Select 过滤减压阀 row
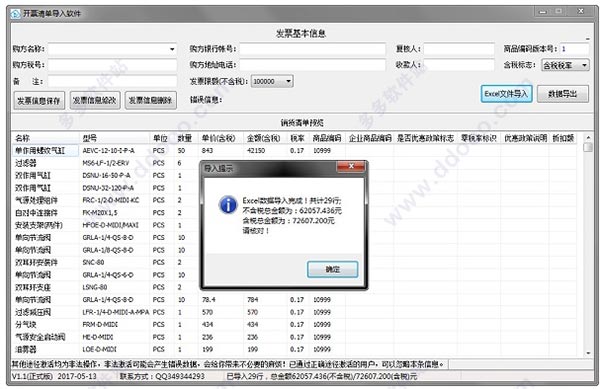The width and height of the screenshot is (600, 389). click(294, 312)
